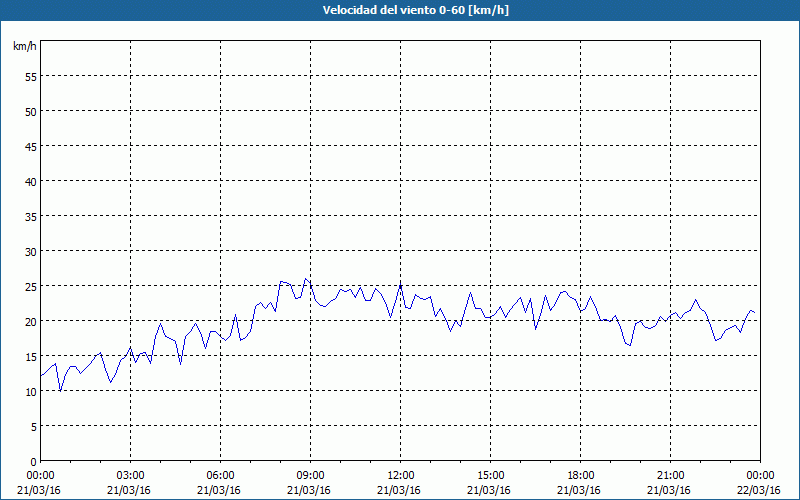This screenshot has width=800, height=500.
Task: Click the "21:00" time label
Action: pos(669,477)
